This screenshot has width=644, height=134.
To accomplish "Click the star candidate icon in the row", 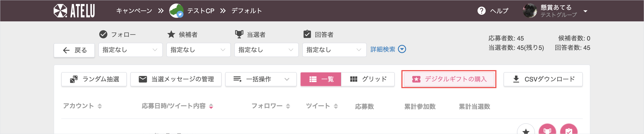I will [x=526, y=130].
